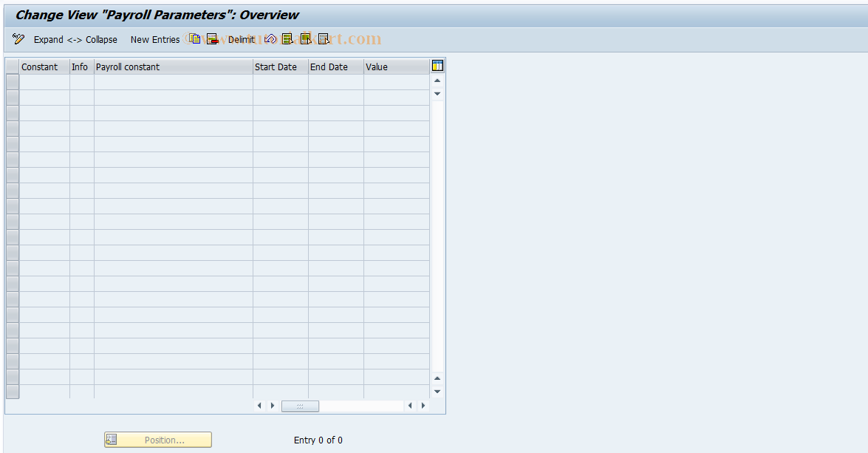Click New Entries button
Viewport: 868px width, 453px height.
[x=155, y=39]
